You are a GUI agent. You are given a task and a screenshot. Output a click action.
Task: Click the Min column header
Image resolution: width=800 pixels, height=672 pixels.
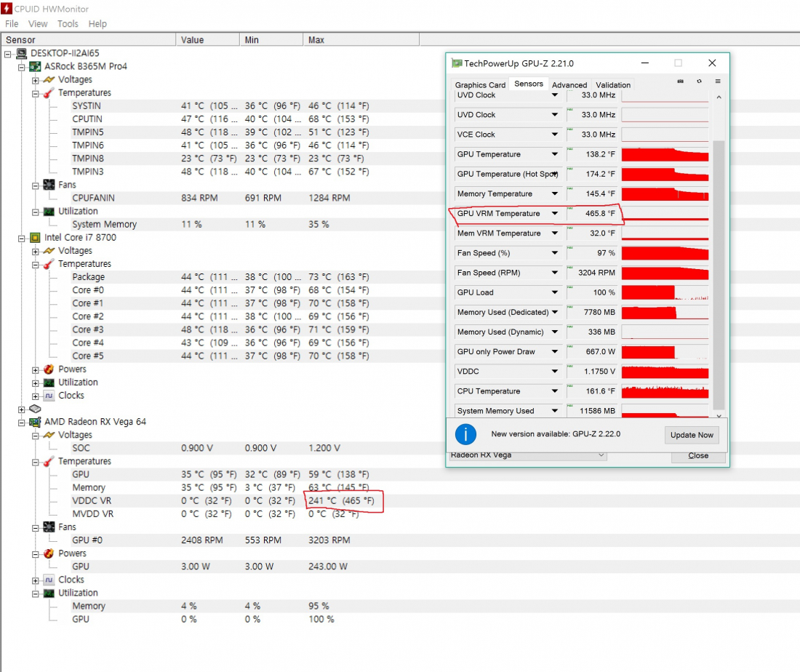coord(271,40)
